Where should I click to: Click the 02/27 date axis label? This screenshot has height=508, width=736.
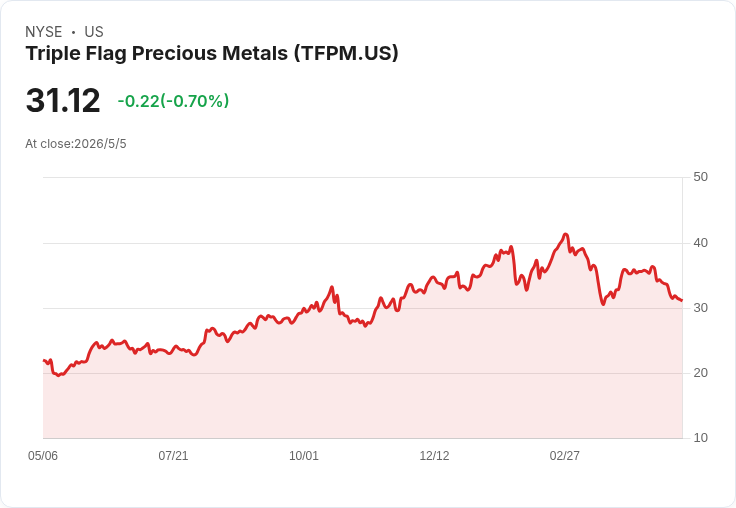pos(565,455)
